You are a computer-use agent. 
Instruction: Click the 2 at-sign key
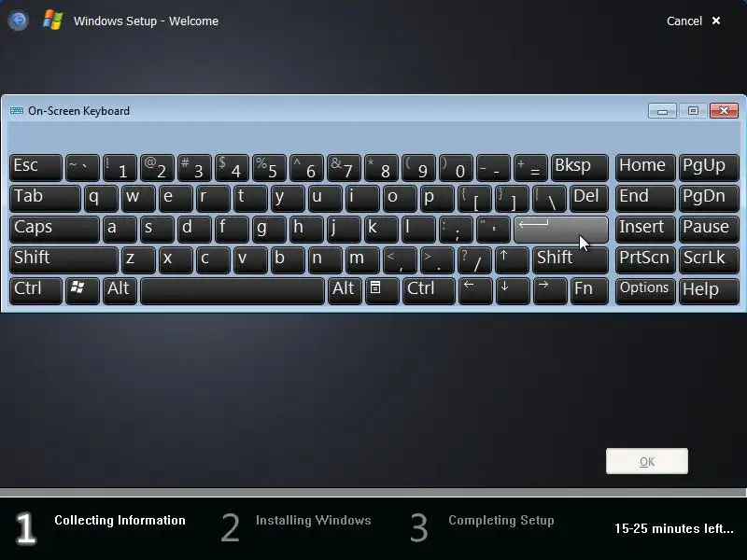pos(157,168)
